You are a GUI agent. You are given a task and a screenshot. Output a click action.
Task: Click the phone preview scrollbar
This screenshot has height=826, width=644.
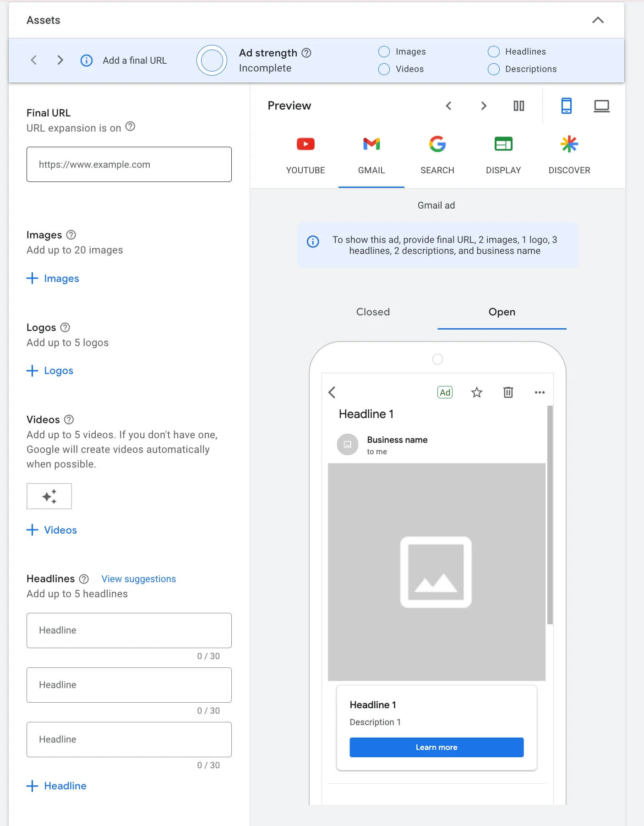point(550,515)
